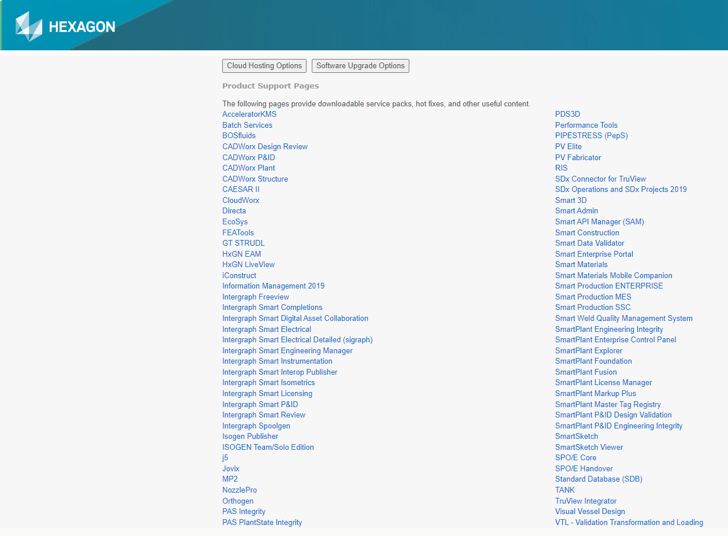
Task: Open Intergraph Smart Digital Asset Collaboration
Action: pos(295,319)
